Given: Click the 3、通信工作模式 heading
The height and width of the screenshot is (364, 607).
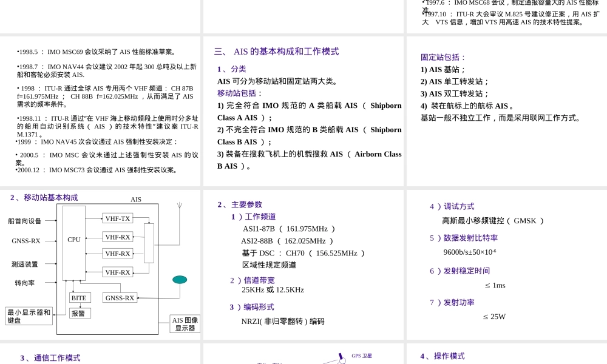Looking at the screenshot, I should [50, 358].
